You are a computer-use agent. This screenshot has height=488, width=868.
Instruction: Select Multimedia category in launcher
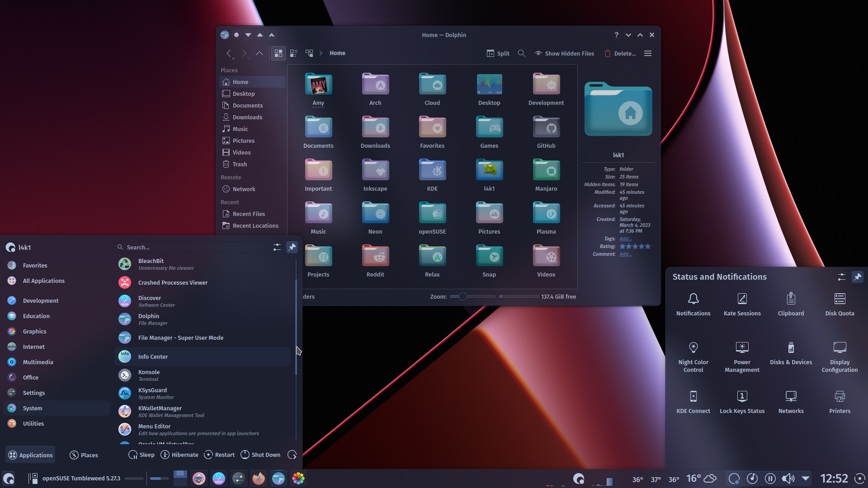(57, 362)
